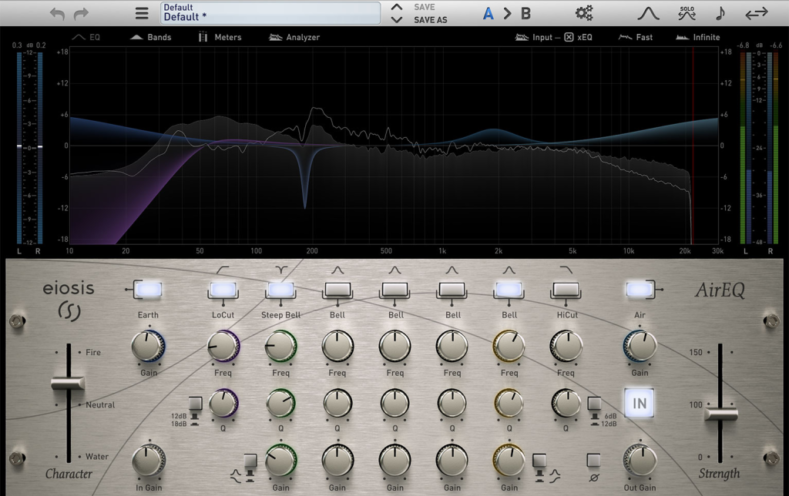Toggle the LoCut band button

[x=223, y=290]
